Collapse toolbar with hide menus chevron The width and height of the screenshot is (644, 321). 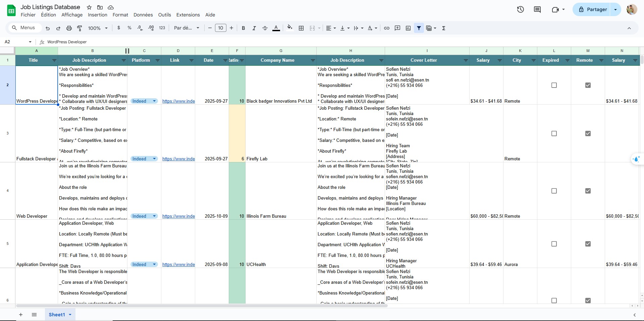click(x=629, y=28)
